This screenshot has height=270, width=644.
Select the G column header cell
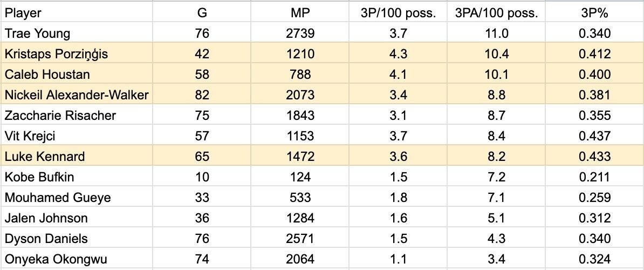(x=202, y=12)
